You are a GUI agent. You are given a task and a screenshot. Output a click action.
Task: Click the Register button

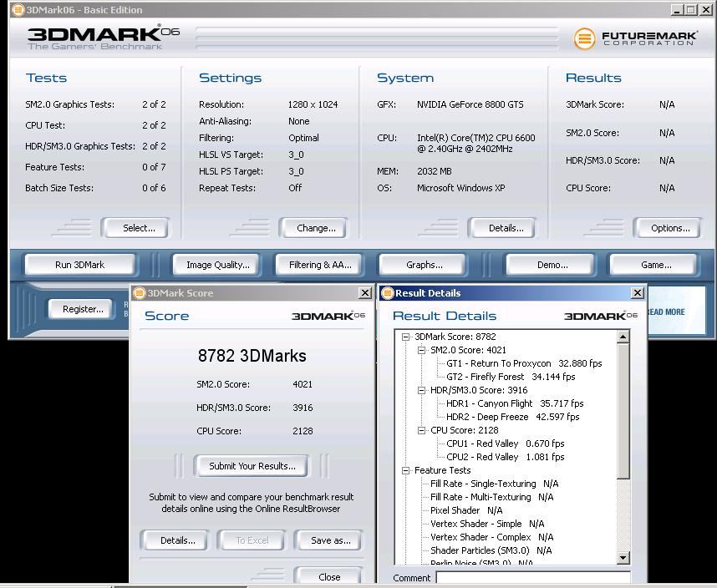click(x=81, y=309)
